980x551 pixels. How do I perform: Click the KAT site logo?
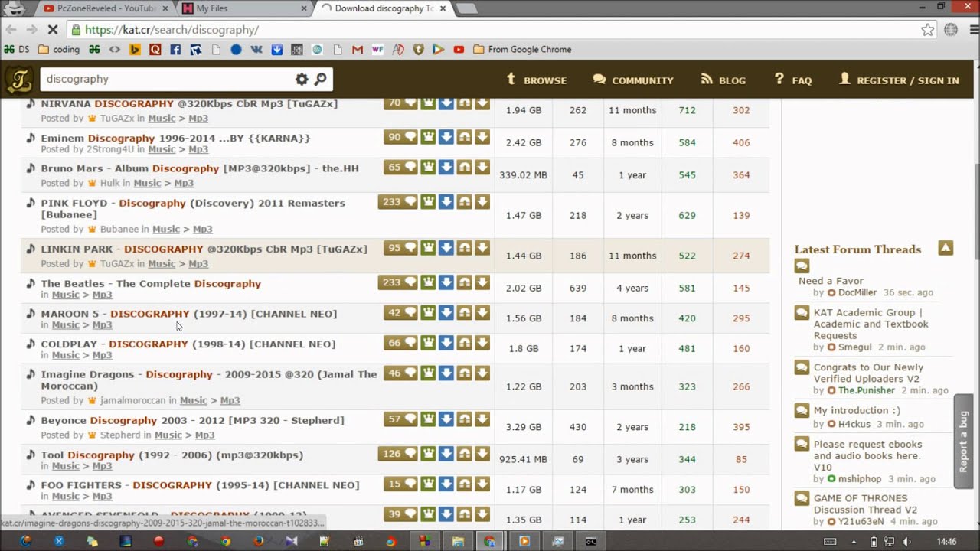[18, 80]
